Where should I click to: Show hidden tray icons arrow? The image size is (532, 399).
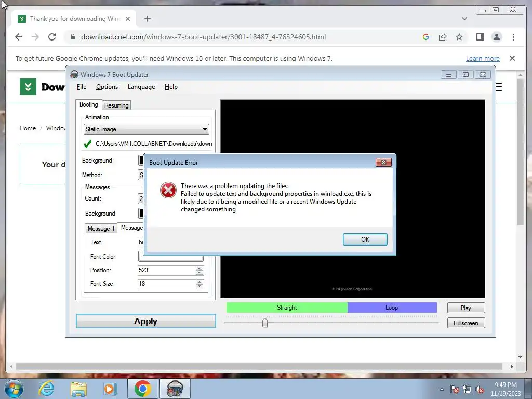tap(442, 389)
